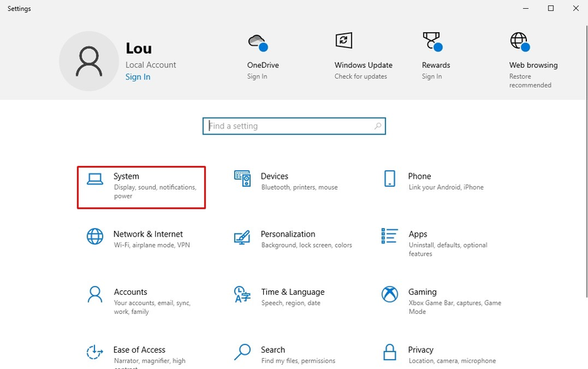
Task: Click the Sign In link under Local Account
Action: pyautogui.click(x=137, y=77)
